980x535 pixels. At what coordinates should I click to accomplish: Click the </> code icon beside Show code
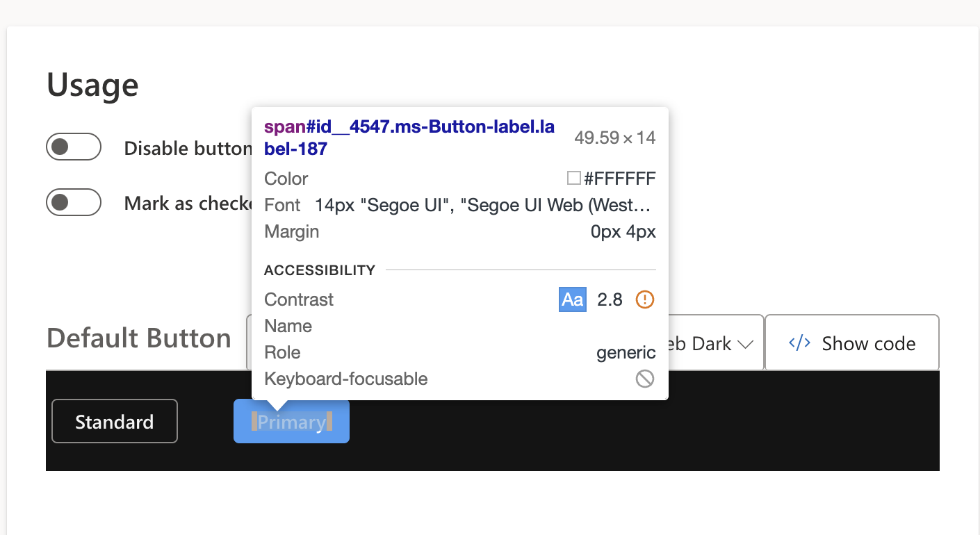coord(799,342)
